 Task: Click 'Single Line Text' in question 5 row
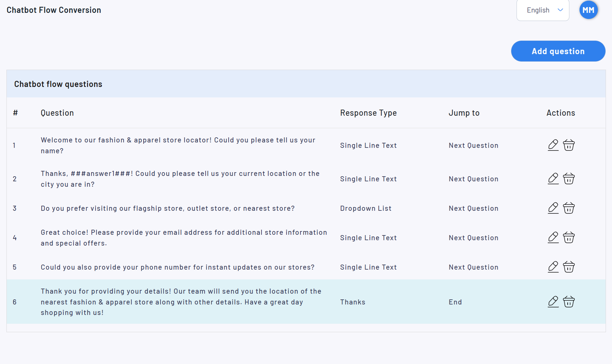[368, 267]
